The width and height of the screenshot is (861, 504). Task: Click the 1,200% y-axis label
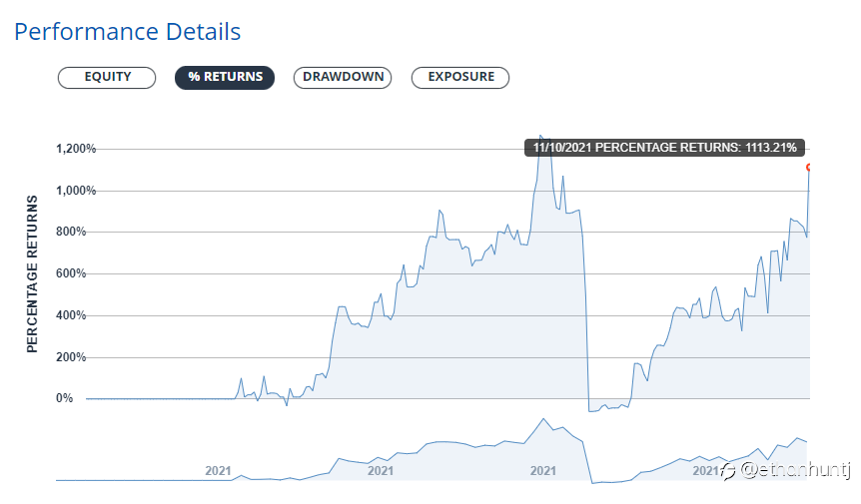point(76,149)
